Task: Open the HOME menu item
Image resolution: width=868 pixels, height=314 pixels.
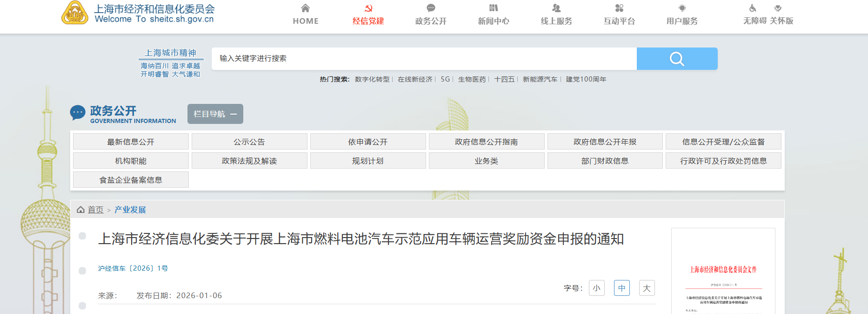Action: click(306, 21)
